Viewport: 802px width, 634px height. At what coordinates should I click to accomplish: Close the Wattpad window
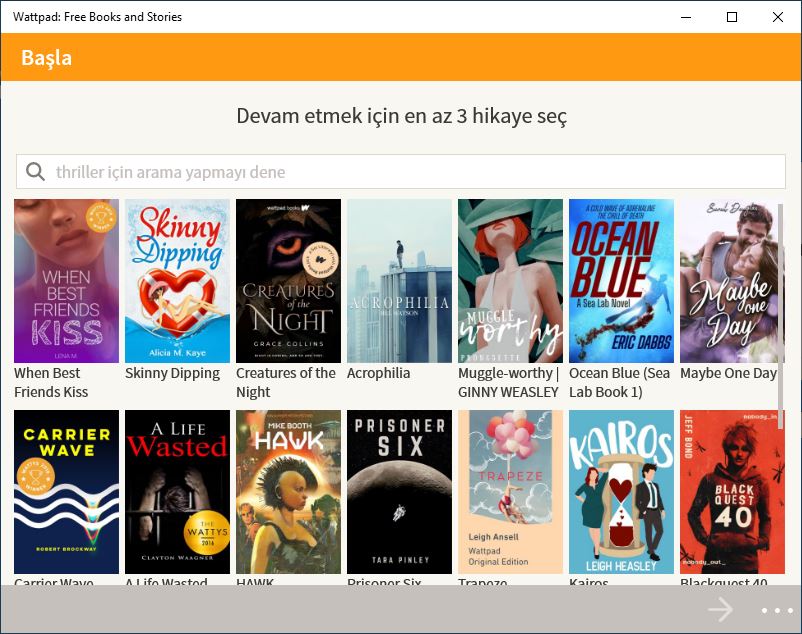(778, 17)
